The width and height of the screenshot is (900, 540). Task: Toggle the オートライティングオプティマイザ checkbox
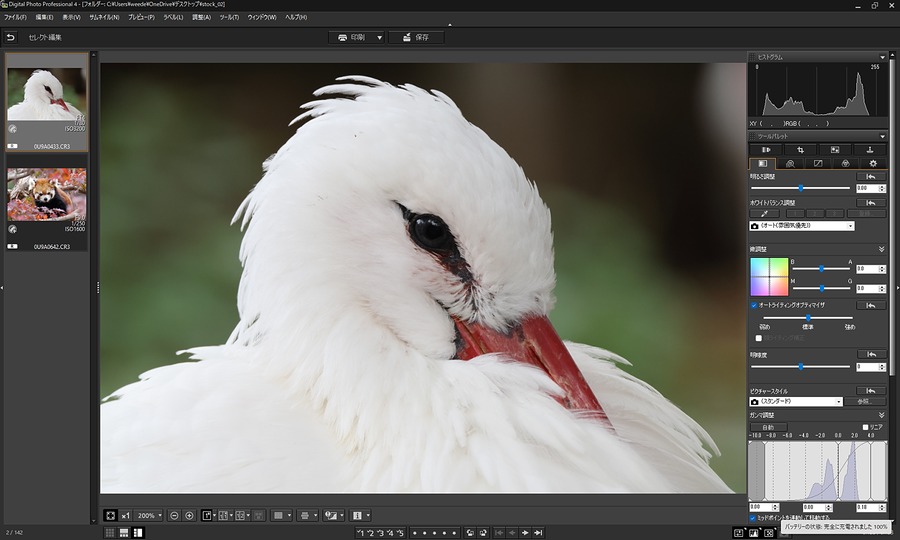[x=754, y=305]
